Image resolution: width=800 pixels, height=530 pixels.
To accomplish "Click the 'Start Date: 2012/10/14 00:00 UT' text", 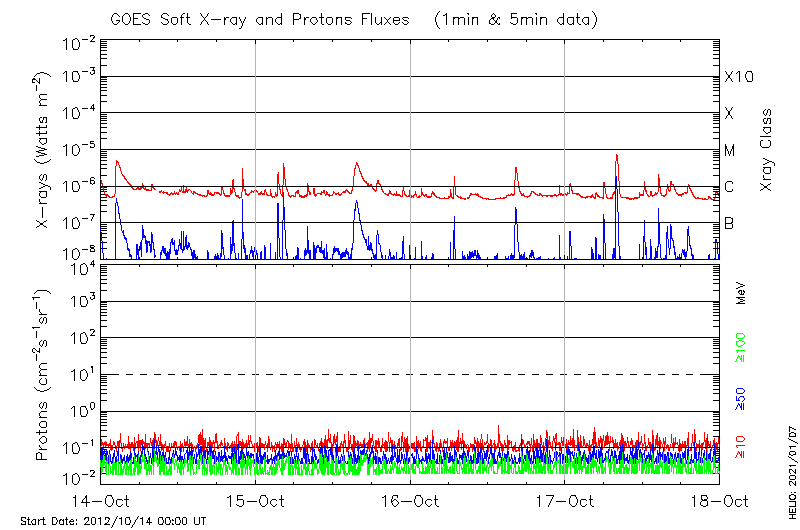I will [x=113, y=521].
